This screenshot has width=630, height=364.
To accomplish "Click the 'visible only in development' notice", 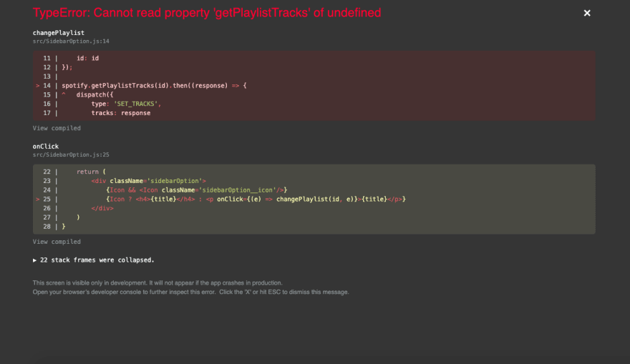I will (x=157, y=283).
